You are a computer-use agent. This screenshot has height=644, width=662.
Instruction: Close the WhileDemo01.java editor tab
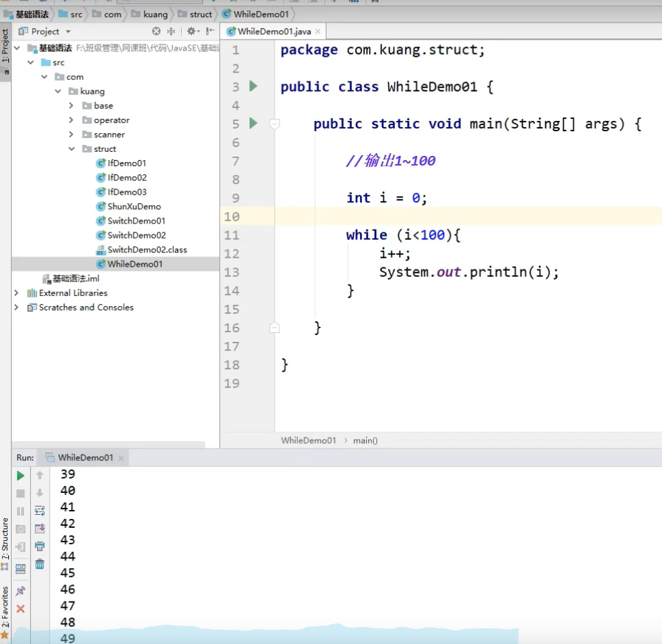pos(318,31)
